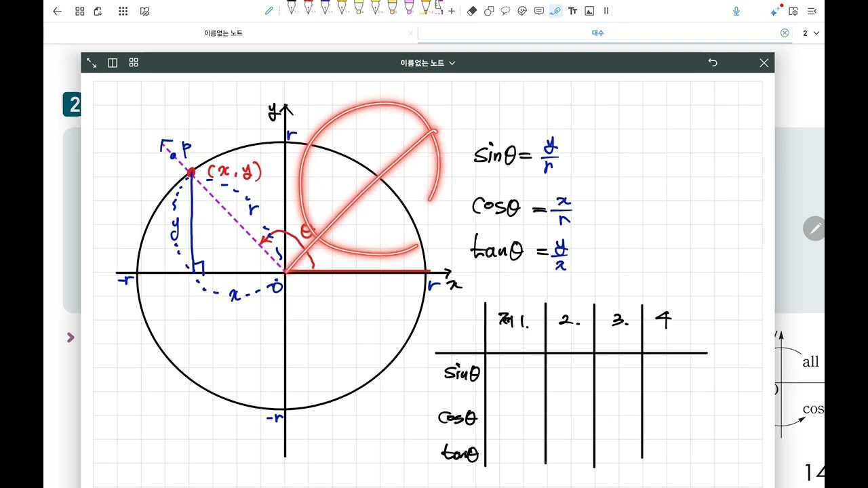
Task: Add a new pen with plus
Action: pyautogui.click(x=452, y=11)
